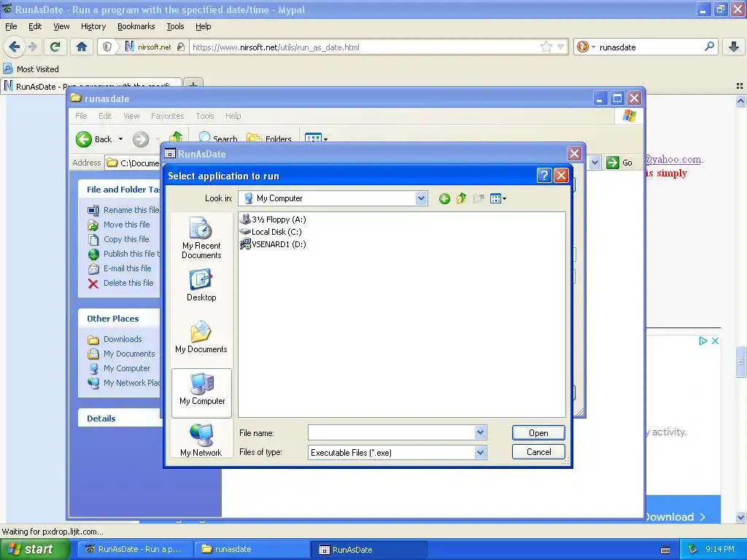Click the Open button
The width and height of the screenshot is (747, 560).
click(538, 433)
